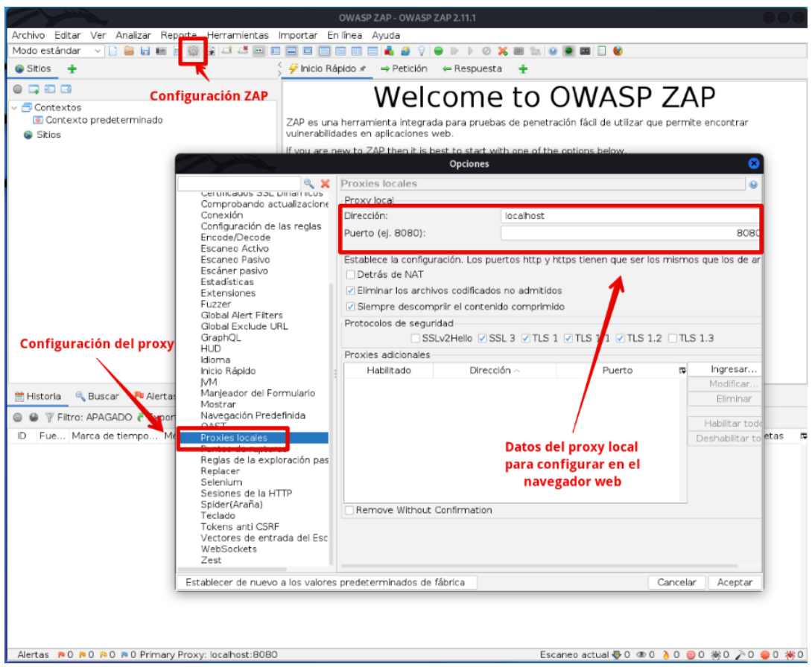Click the Ingresar... button
Screen dimensions: 812x667
click(725, 369)
